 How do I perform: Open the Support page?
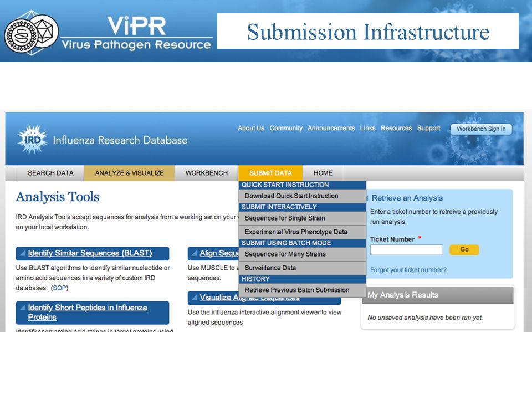428,128
